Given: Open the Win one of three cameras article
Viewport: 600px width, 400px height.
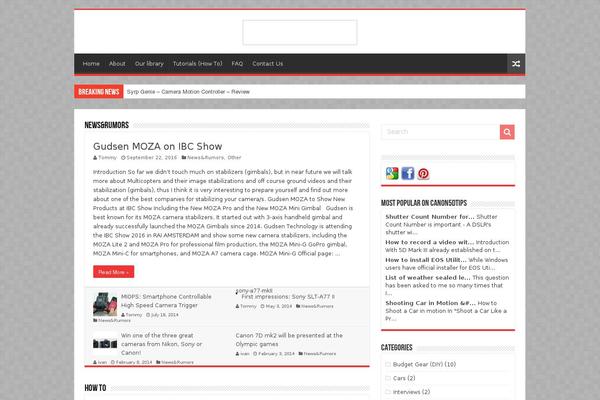Looking at the screenshot, I should click(x=161, y=344).
